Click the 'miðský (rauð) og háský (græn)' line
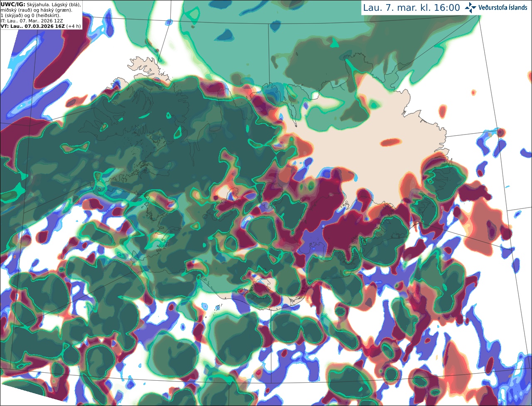Screen dimensions: 532x406 [36, 10]
